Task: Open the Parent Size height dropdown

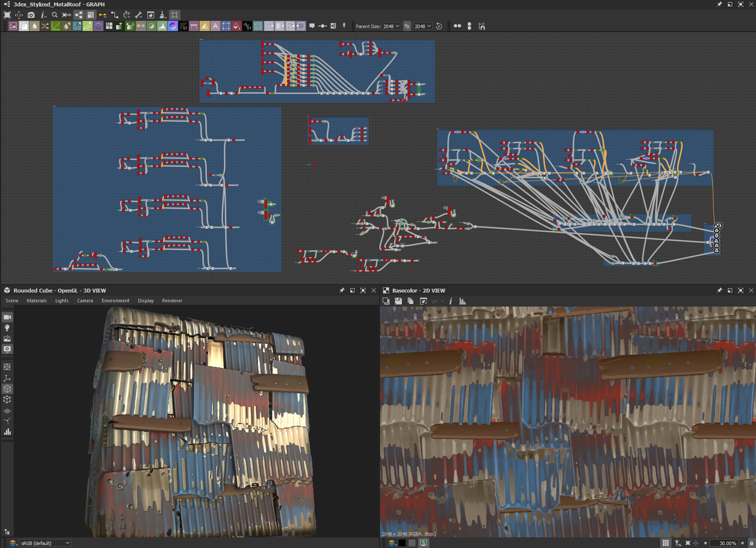Action: click(423, 26)
